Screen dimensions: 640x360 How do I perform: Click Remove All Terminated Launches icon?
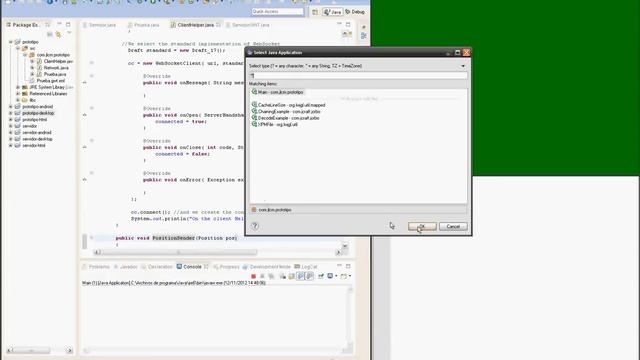pyautogui.click(x=271, y=276)
